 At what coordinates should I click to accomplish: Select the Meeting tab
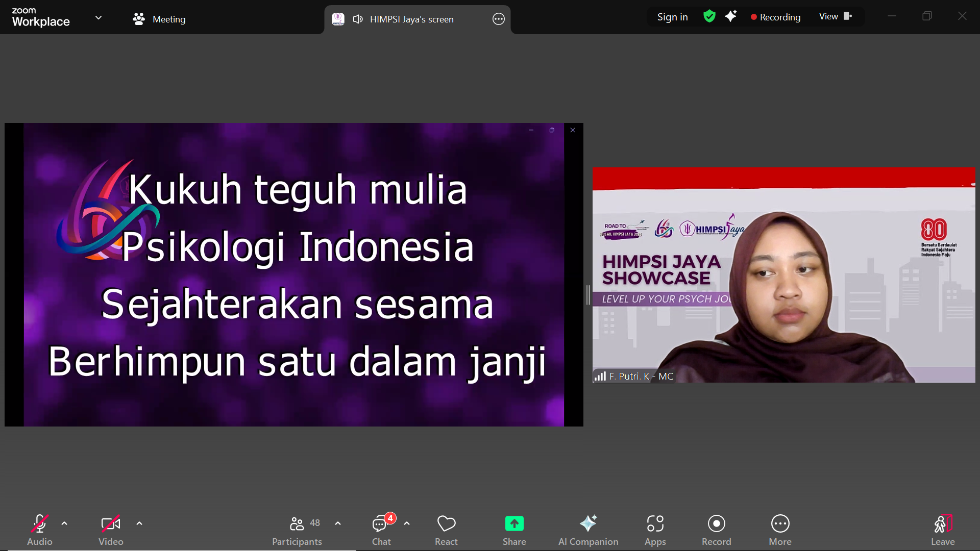point(159,19)
